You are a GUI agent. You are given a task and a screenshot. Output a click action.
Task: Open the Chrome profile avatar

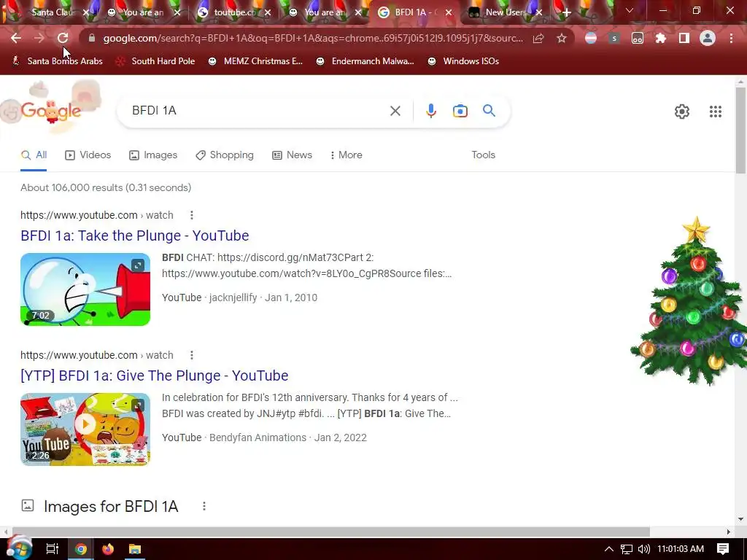[708, 38]
